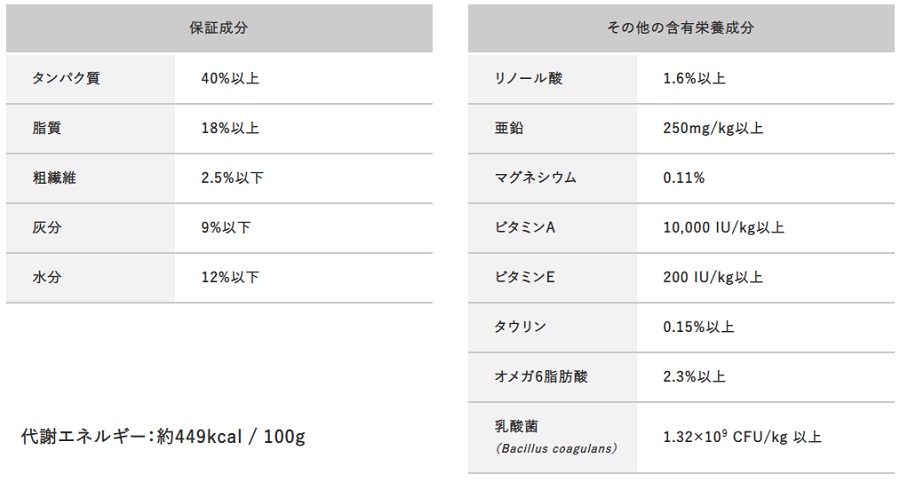The image size is (900, 480).
Task: Select the 脂質 row label
Action: 47,128
